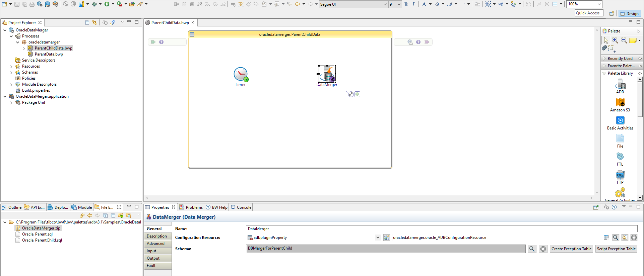Screen dimensions: 644x276
Task: Collapse the Processes folder
Action: (11, 36)
